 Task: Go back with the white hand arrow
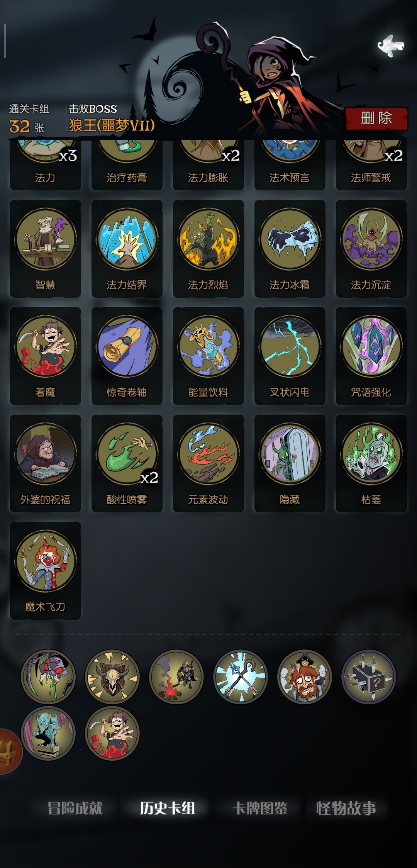click(391, 46)
